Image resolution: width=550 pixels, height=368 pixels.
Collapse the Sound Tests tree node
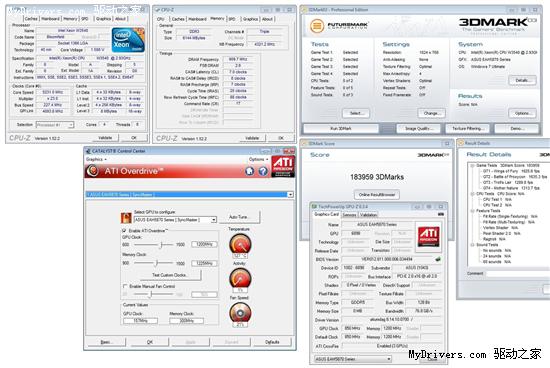point(472,245)
